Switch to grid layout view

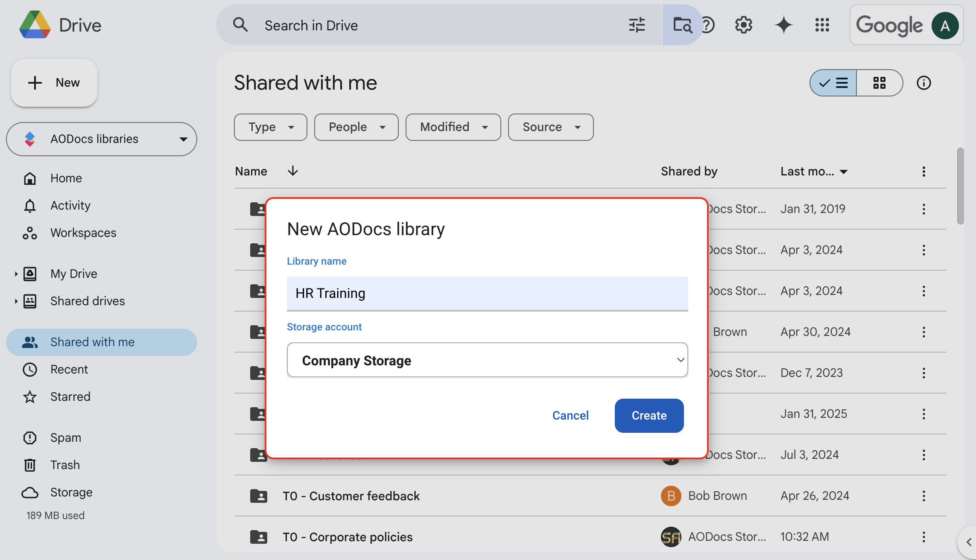click(880, 83)
